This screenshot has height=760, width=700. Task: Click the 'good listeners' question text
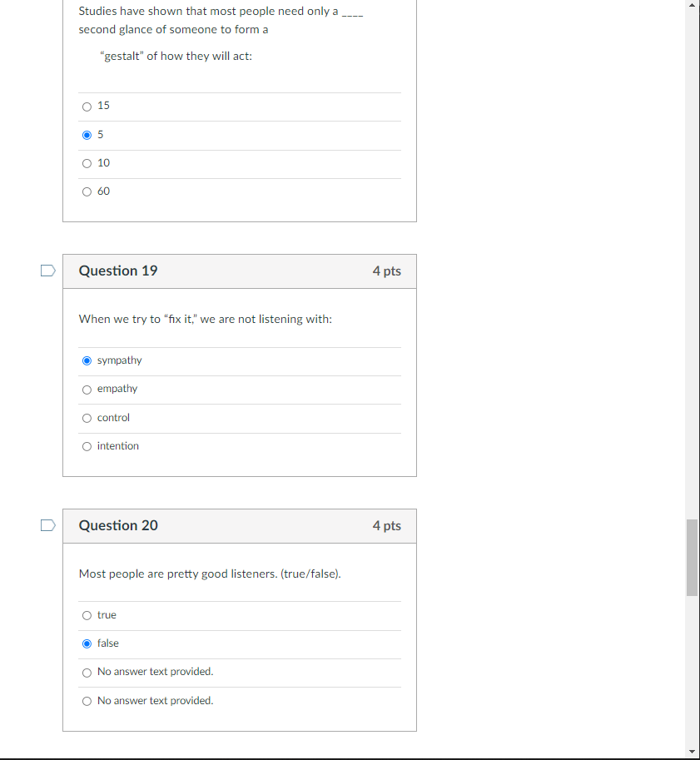tap(210, 574)
